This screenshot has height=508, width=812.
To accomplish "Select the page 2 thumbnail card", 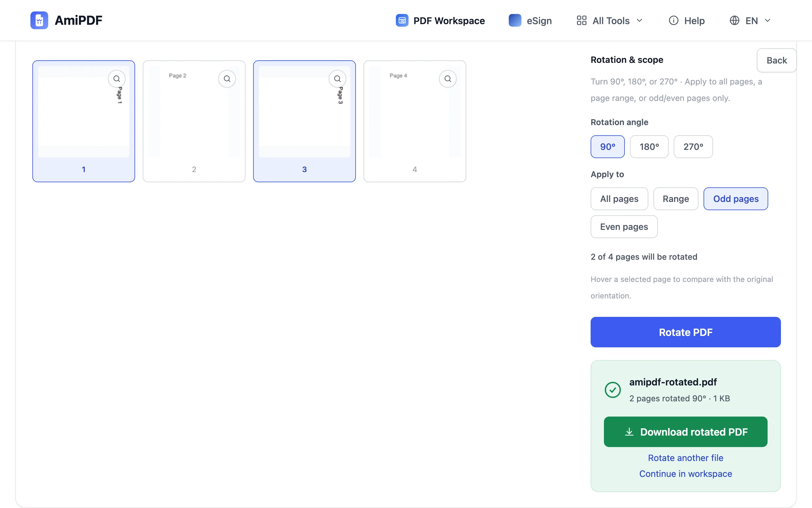I will 194,121.
